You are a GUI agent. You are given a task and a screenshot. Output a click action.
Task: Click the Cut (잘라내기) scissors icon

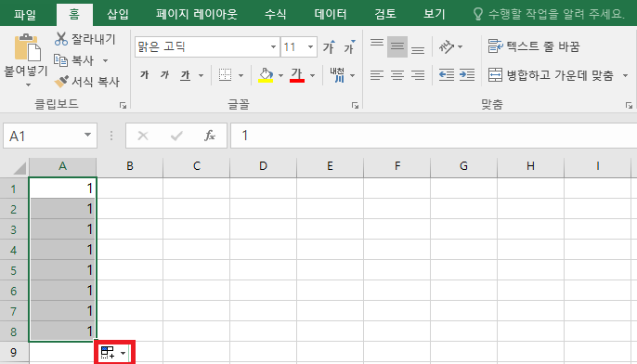[x=61, y=39]
